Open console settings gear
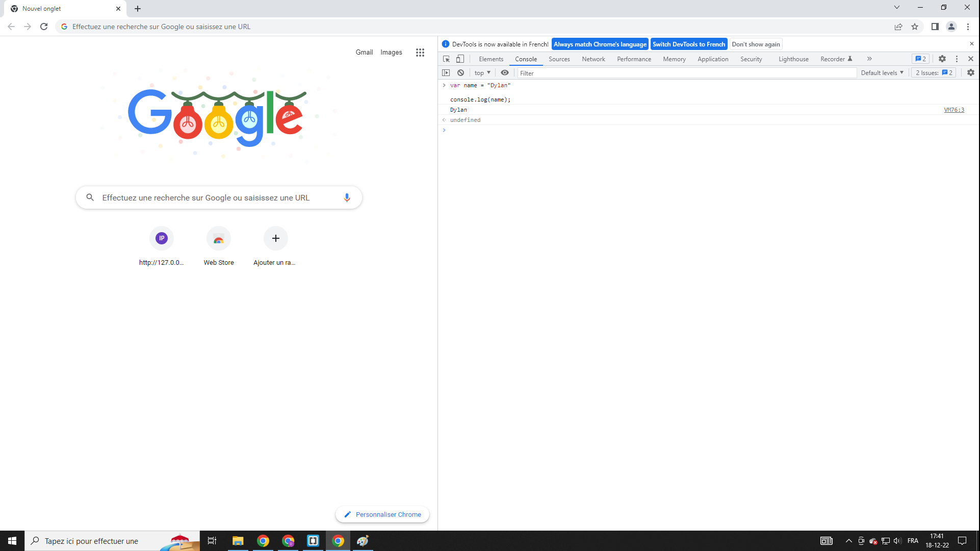Screen dimensions: 980x551 click(x=971, y=73)
